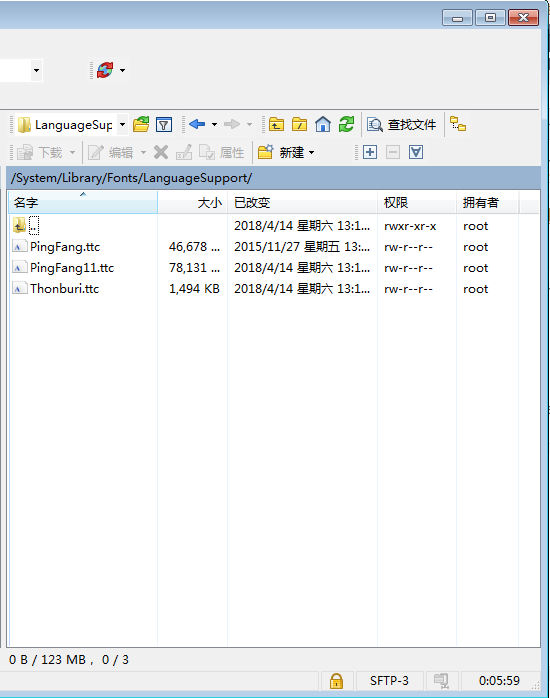Viewport: 550px width, 698px height.
Task: Click the status bar computer connection icon
Action: point(441,681)
